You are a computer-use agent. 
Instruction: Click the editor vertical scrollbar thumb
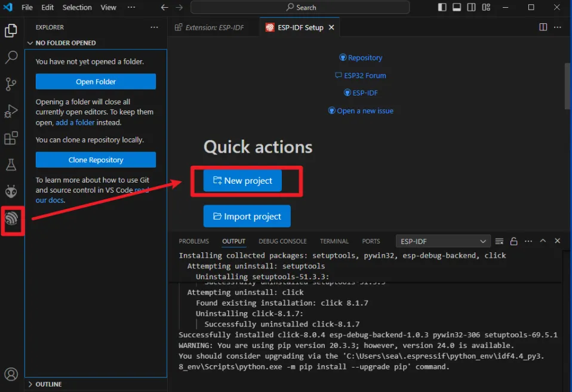point(567,86)
